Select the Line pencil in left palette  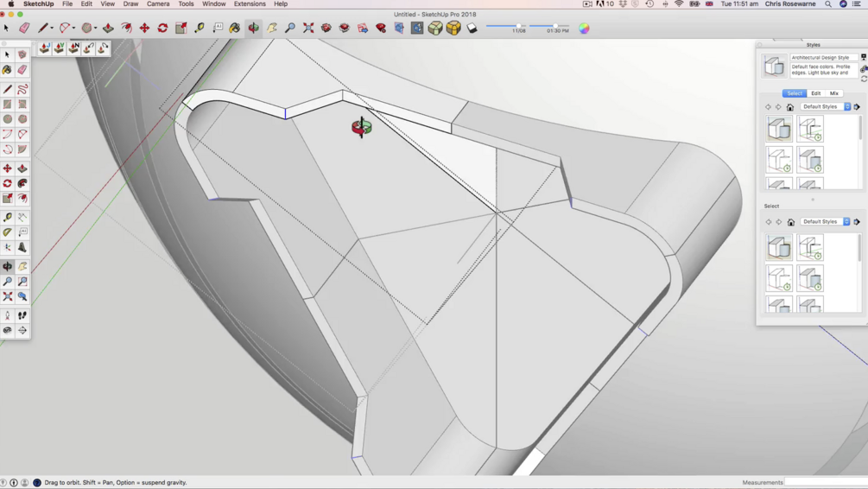tap(7, 89)
